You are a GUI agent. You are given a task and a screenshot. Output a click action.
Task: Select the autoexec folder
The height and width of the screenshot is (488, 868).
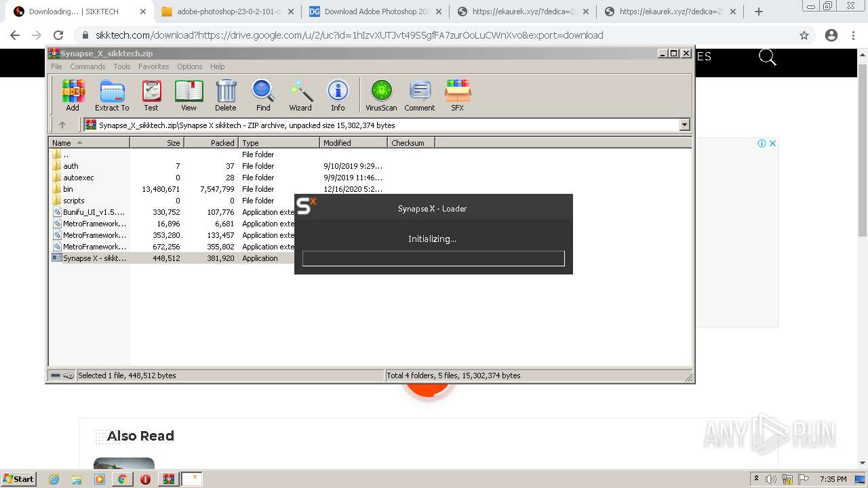click(x=79, y=178)
